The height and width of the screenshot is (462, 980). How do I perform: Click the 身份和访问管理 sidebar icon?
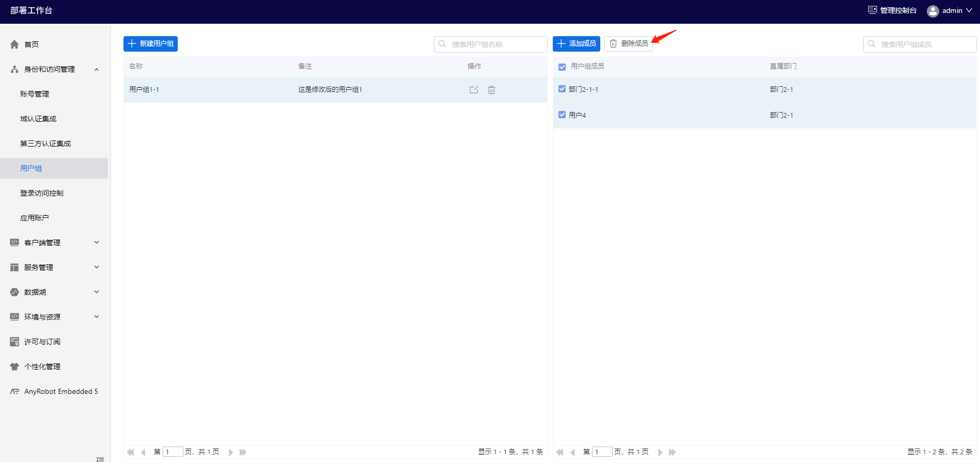pos(14,69)
